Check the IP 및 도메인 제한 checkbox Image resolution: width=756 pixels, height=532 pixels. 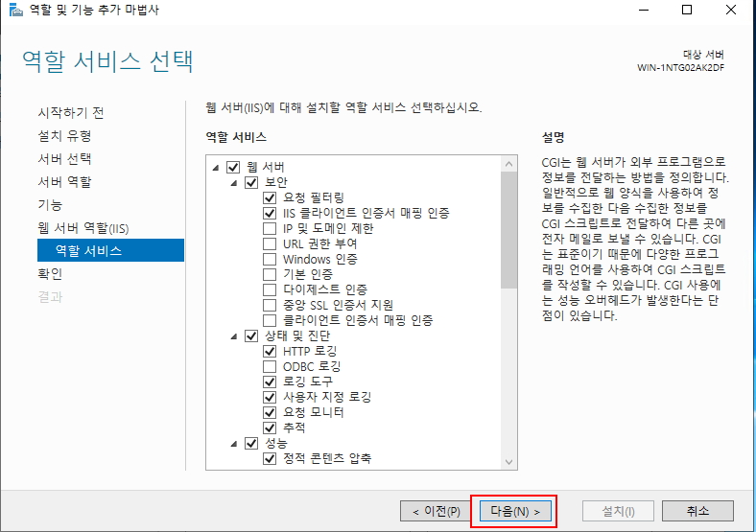pyautogui.click(x=270, y=228)
